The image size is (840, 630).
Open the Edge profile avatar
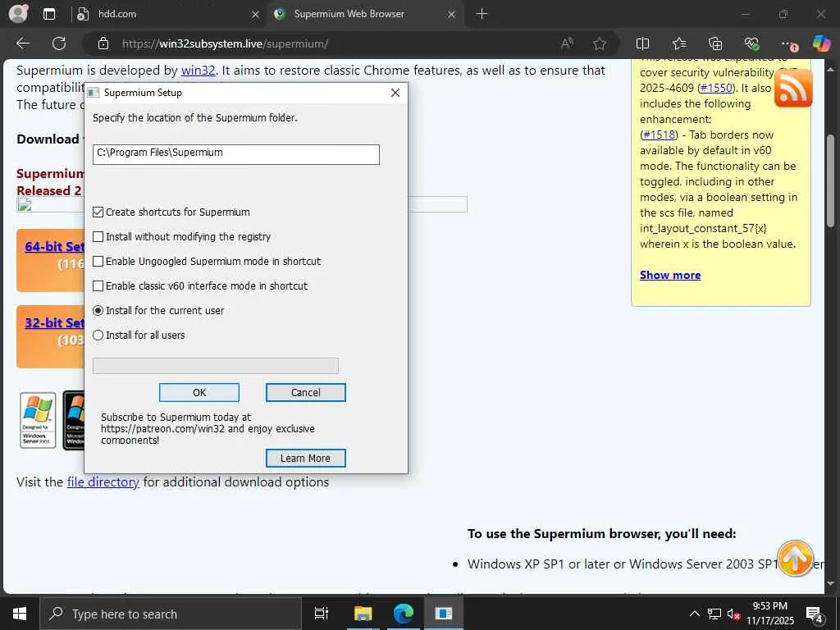point(18,13)
